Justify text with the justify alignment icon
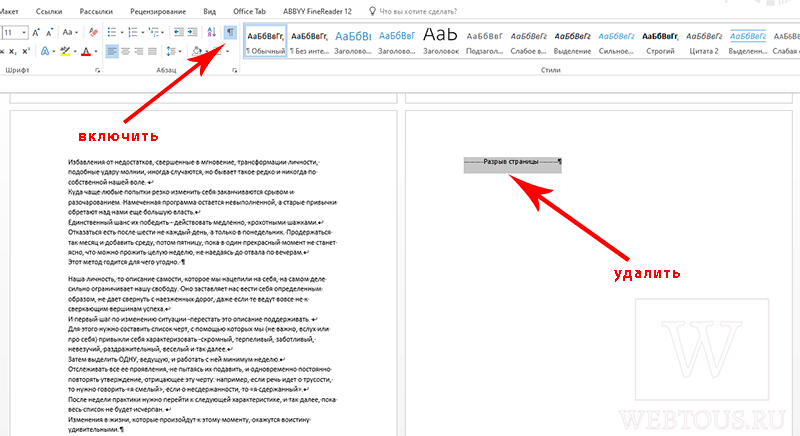This screenshot has width=800, height=436. tap(152, 51)
